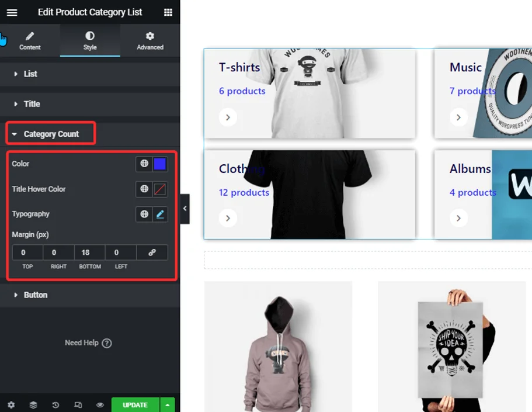
Task: Switch to the Advanced tab
Action: 149,40
